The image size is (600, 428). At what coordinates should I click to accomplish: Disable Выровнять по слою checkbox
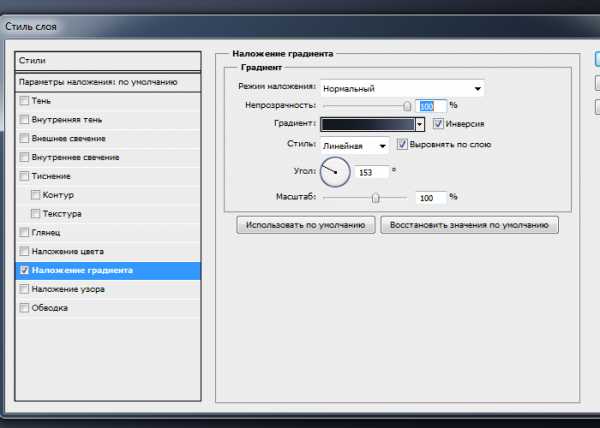(402, 144)
